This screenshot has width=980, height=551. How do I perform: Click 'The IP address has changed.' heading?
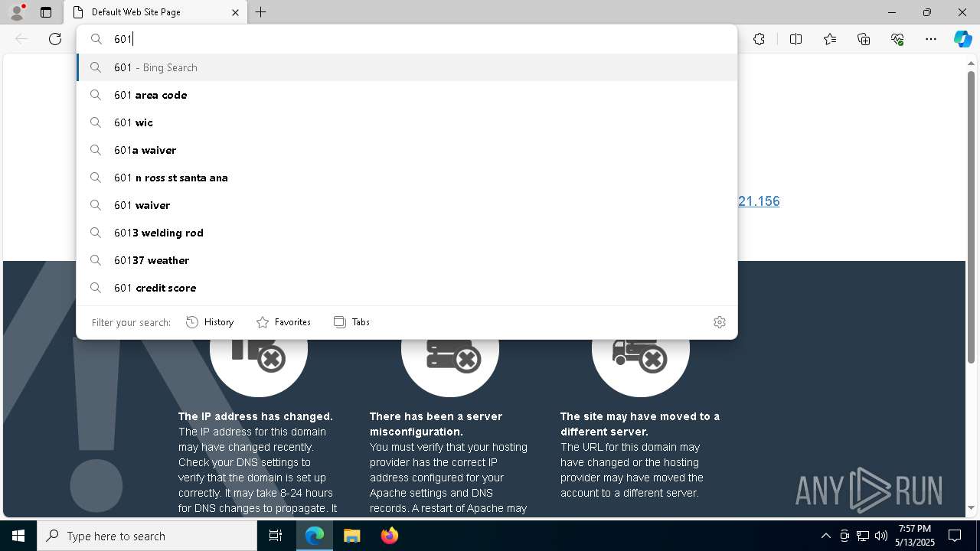(x=256, y=416)
